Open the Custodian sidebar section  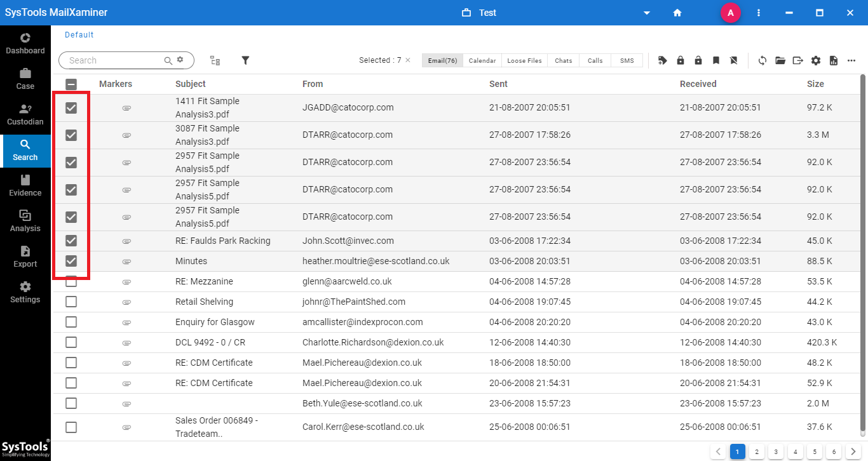(25, 115)
